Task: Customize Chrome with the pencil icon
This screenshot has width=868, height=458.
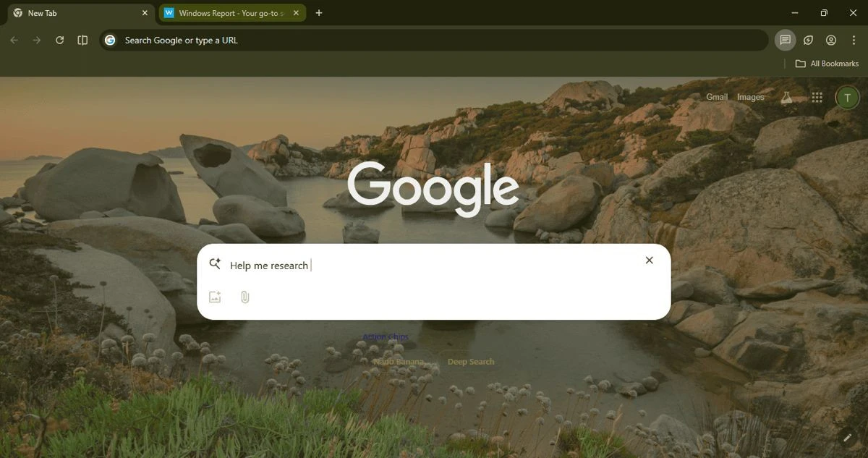Action: click(x=847, y=437)
